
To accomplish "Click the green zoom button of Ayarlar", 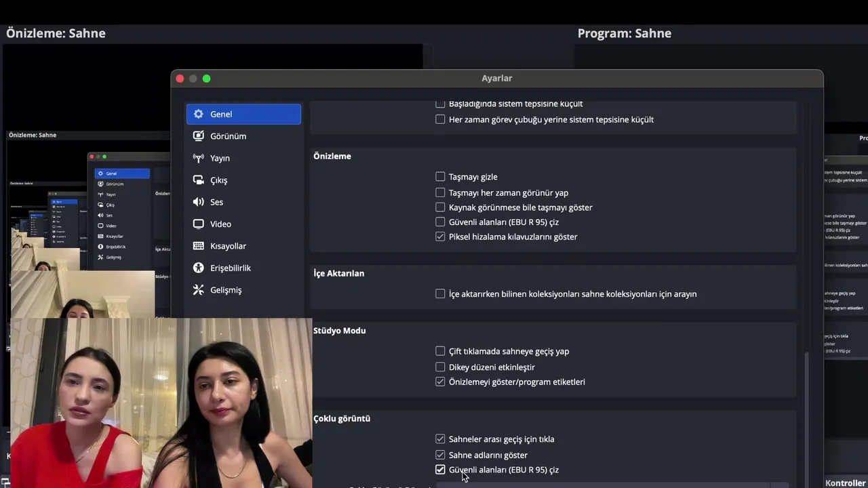I will click(207, 79).
